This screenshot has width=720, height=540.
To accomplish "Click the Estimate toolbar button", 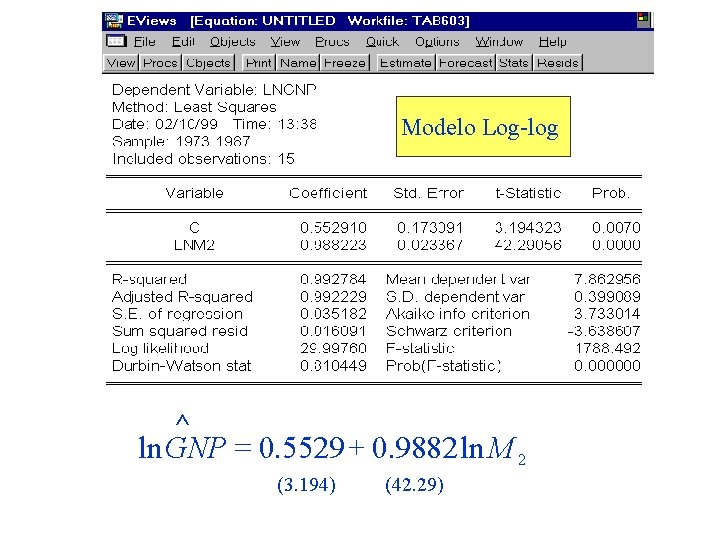I will pos(406,63).
